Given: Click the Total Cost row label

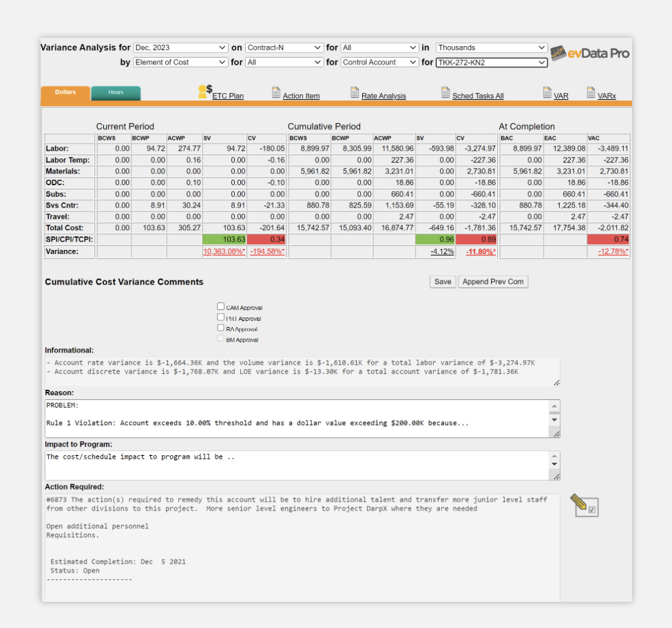Looking at the screenshot, I should click(x=65, y=228).
